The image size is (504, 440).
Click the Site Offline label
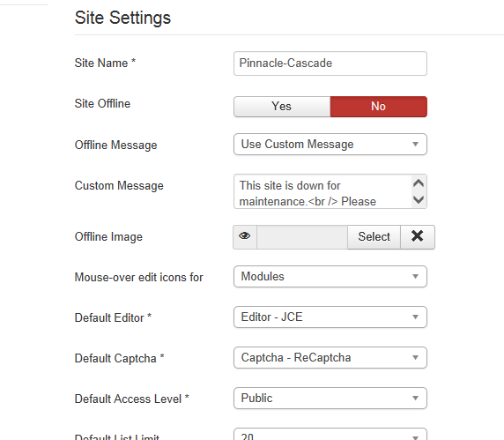pos(102,103)
